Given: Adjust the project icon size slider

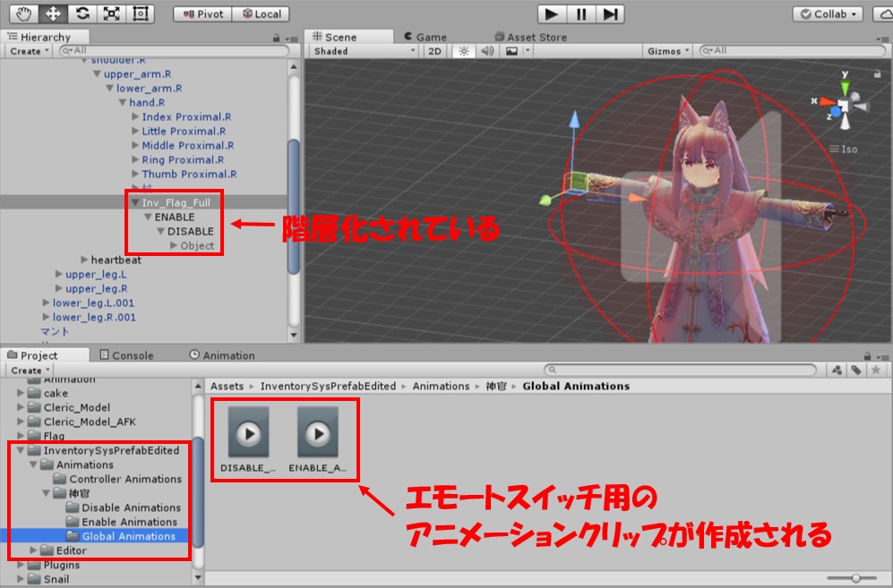Looking at the screenshot, I should pyautogui.click(x=856, y=578).
